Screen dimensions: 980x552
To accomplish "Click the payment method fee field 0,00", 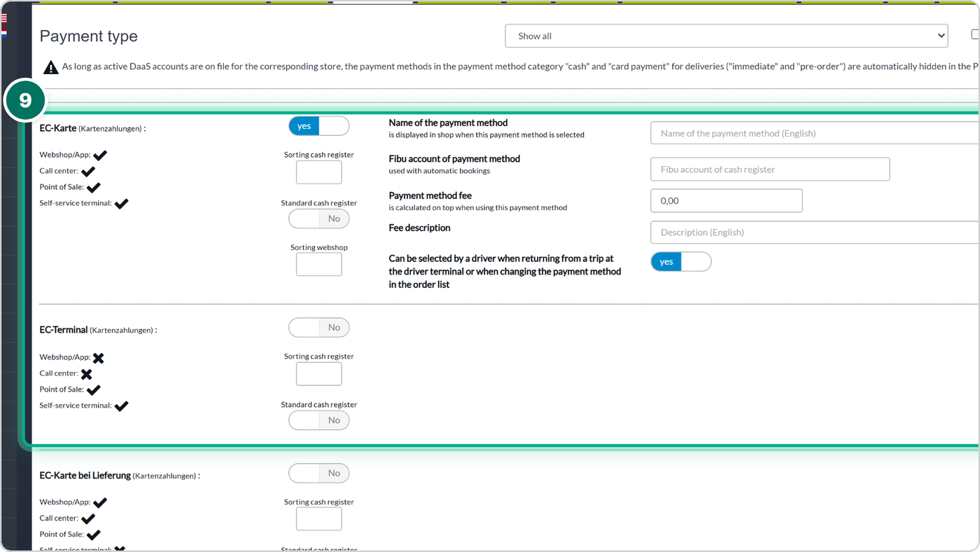I will point(727,200).
